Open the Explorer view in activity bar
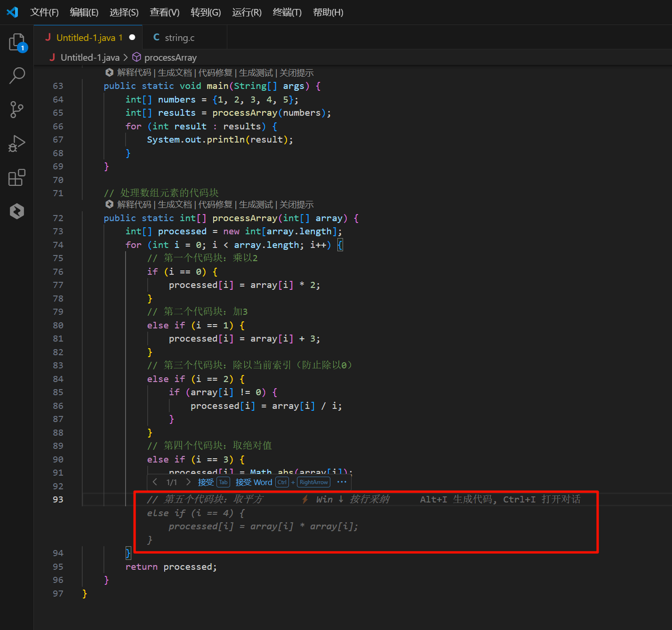This screenshot has width=672, height=630. click(x=17, y=42)
